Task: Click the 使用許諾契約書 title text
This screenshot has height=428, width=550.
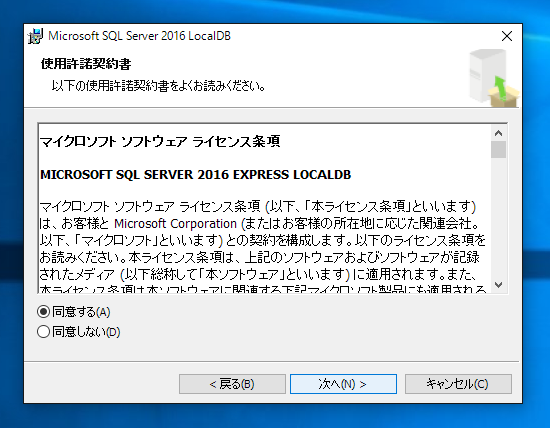Action: coord(86,64)
